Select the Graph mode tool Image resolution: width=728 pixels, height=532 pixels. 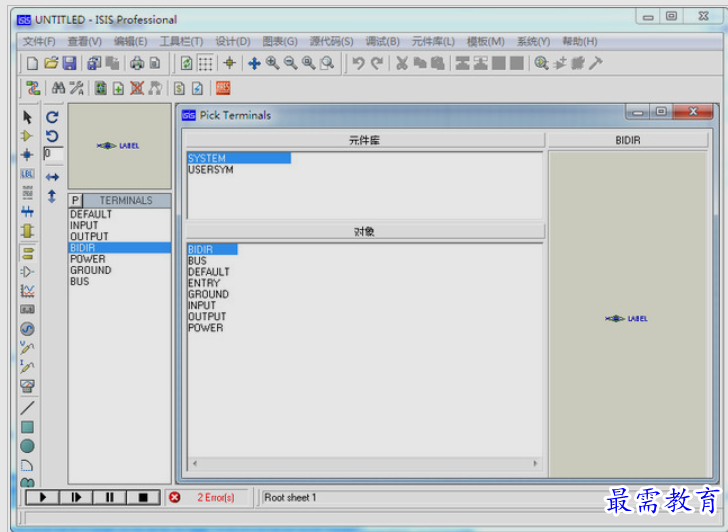click(27, 291)
